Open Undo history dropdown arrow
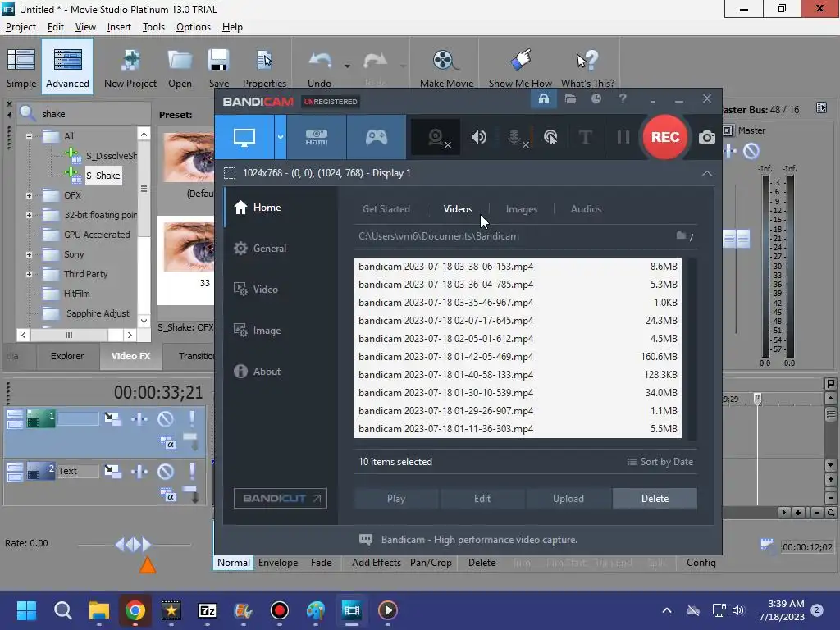Image resolution: width=840 pixels, height=630 pixels. click(347, 66)
